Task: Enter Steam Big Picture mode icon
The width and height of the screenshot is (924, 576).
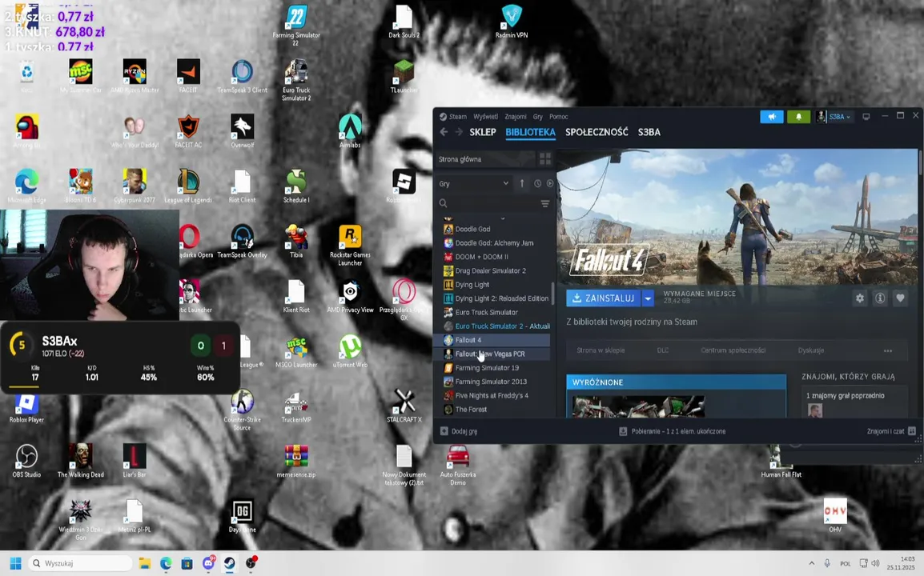Action: click(x=866, y=117)
